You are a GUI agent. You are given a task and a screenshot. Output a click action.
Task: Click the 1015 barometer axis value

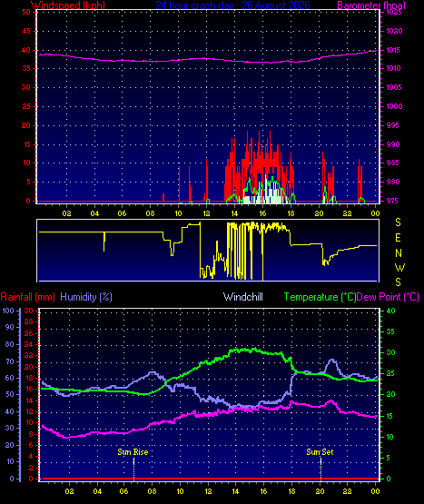394,50
